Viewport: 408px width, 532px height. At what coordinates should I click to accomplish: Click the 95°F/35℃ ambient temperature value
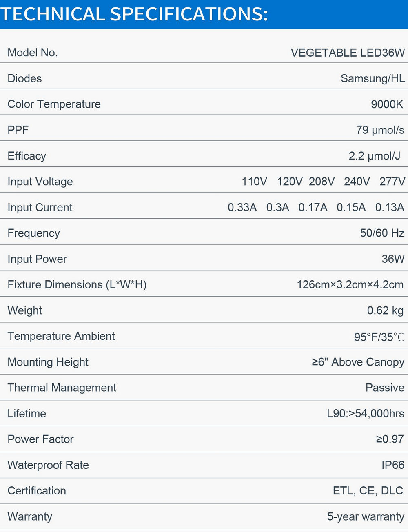pyautogui.click(x=379, y=337)
